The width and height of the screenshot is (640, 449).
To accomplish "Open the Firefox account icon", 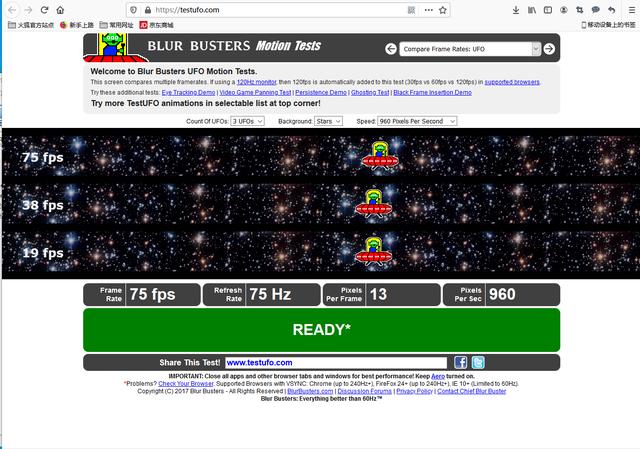I will tap(564, 10).
